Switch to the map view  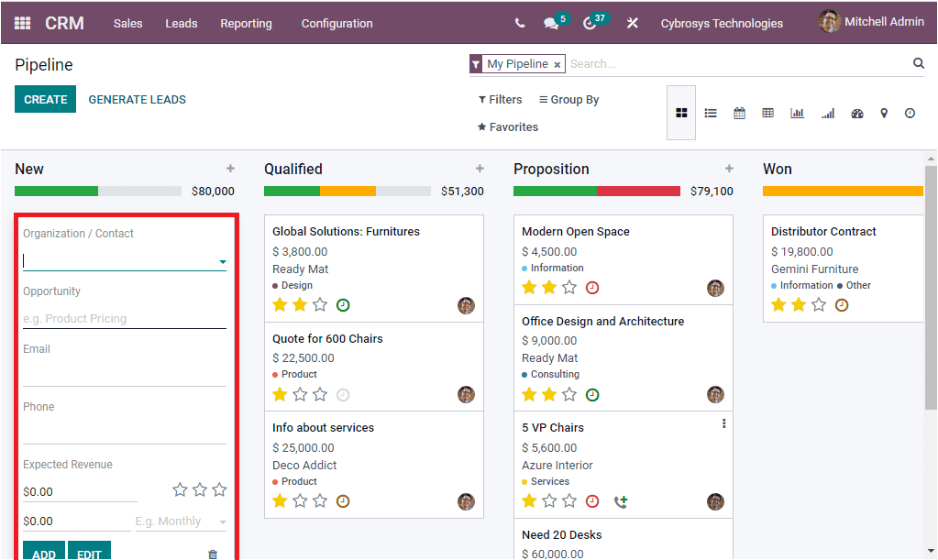(x=883, y=112)
